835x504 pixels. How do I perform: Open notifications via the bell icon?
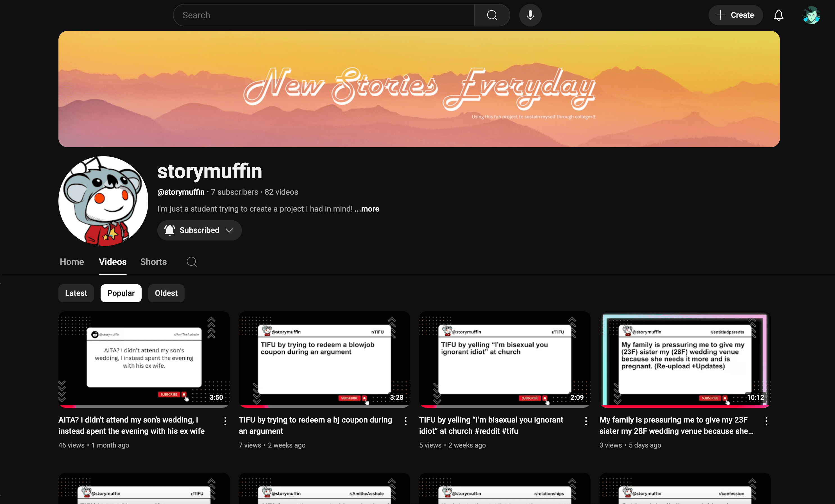coord(779,15)
